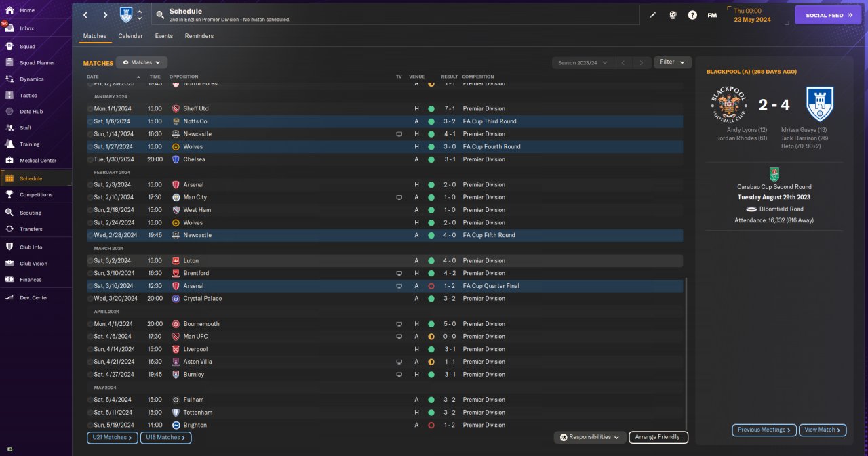This screenshot has width=868, height=456.
Task: Click the Idrissa Gueye scorer link
Action: (804, 129)
